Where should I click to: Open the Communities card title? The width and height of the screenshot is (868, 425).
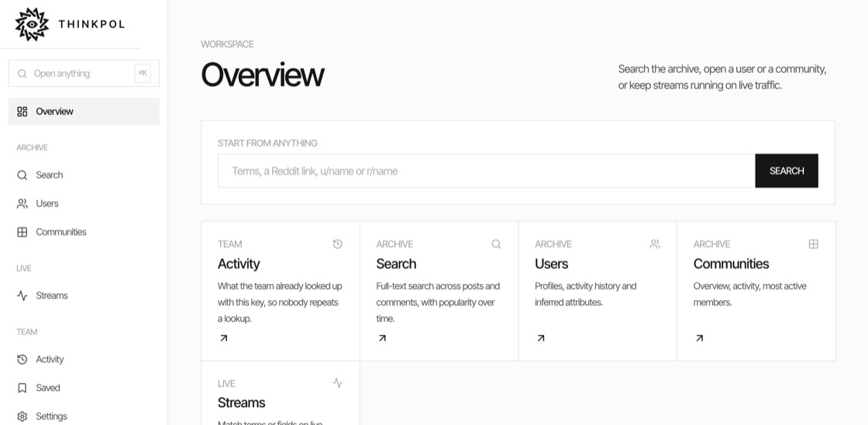(x=732, y=264)
